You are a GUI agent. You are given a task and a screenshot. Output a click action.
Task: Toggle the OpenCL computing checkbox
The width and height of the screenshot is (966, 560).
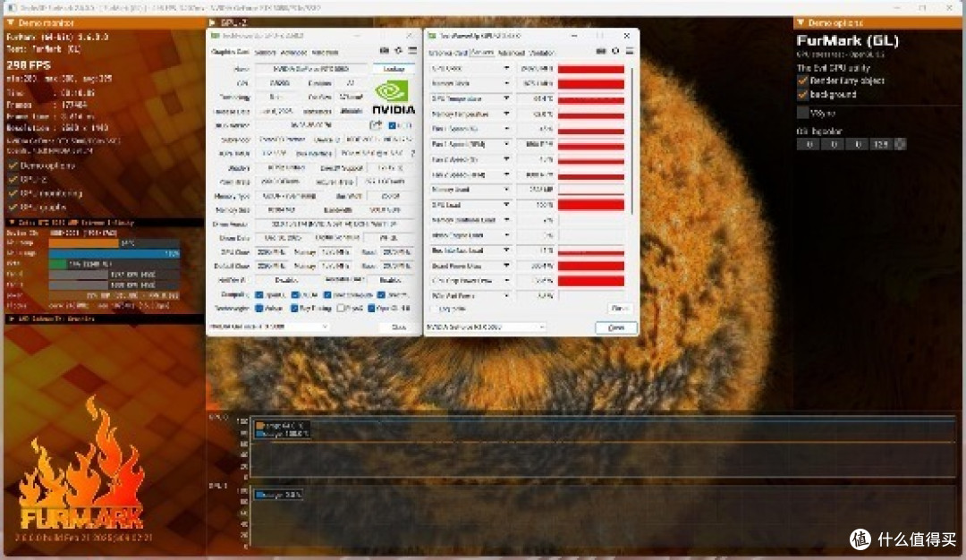[x=259, y=294]
